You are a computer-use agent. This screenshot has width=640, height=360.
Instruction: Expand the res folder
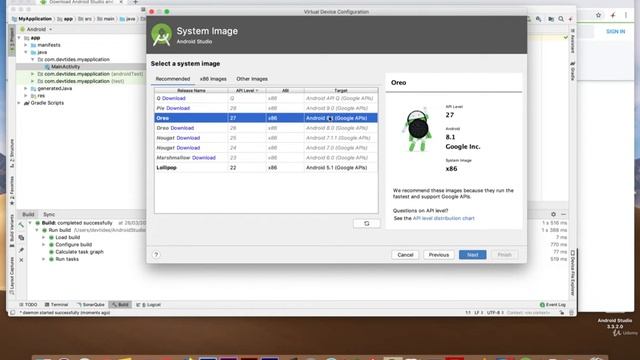coord(26,96)
